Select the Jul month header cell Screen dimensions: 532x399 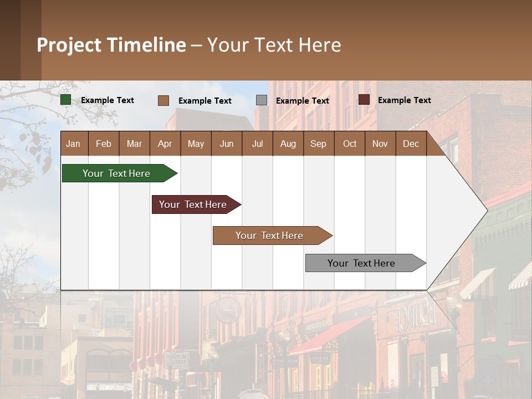(x=257, y=144)
